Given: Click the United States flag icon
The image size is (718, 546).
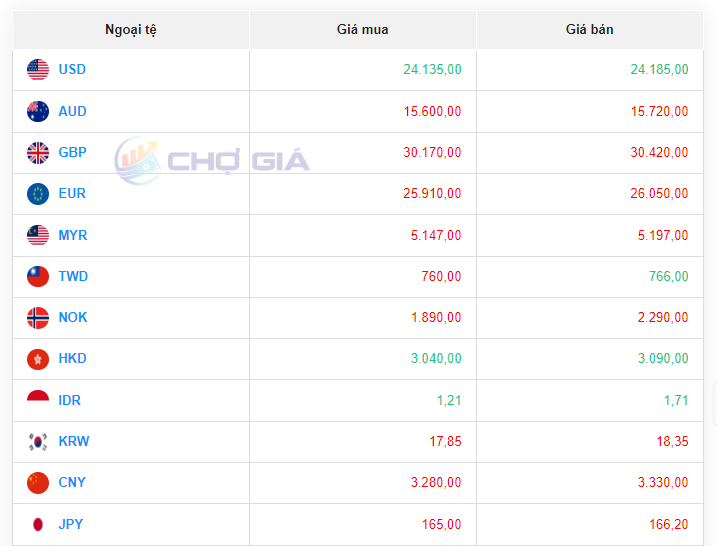Looking at the screenshot, I should pyautogui.click(x=38, y=70).
